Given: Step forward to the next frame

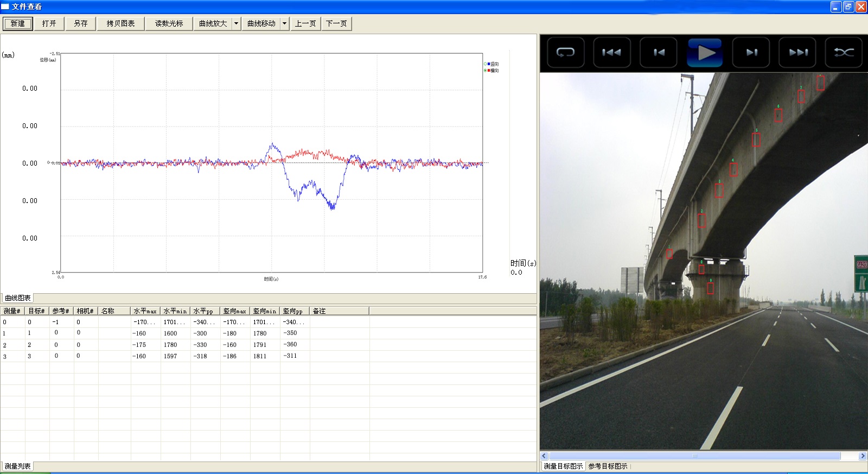Looking at the screenshot, I should [751, 53].
